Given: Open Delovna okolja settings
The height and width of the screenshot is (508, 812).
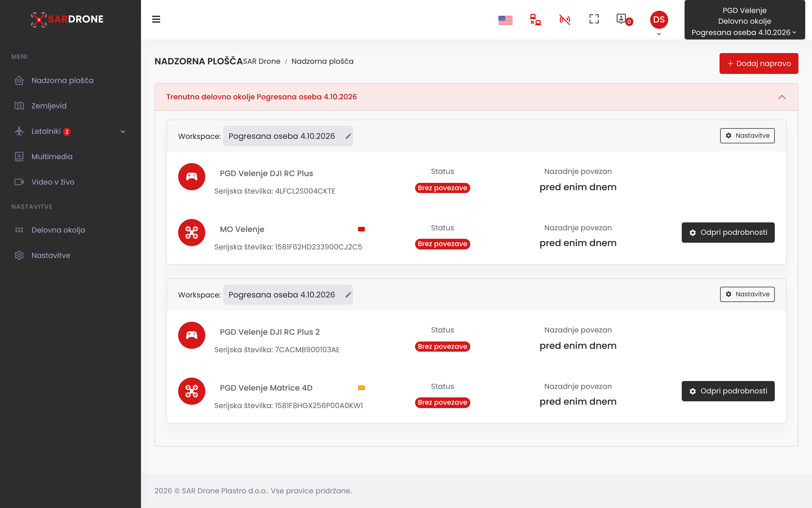Looking at the screenshot, I should [58, 230].
